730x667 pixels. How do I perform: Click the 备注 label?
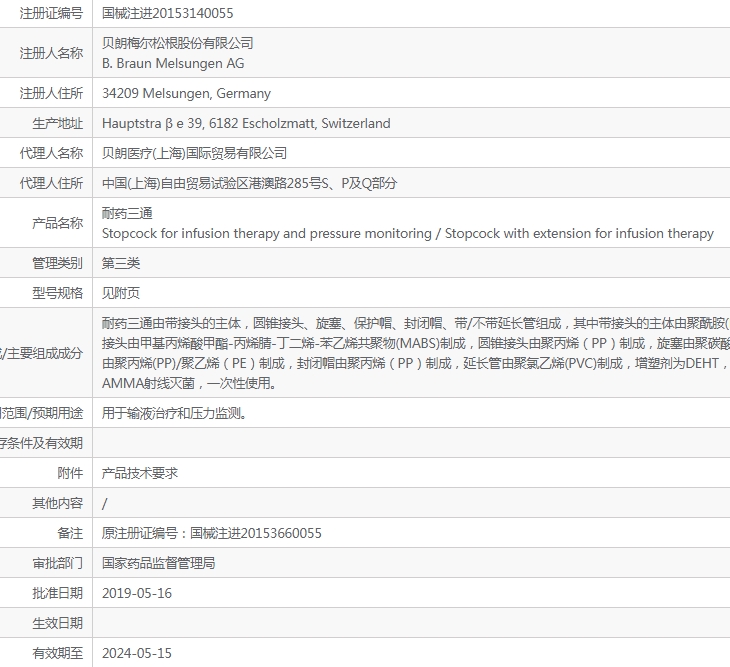coord(70,533)
